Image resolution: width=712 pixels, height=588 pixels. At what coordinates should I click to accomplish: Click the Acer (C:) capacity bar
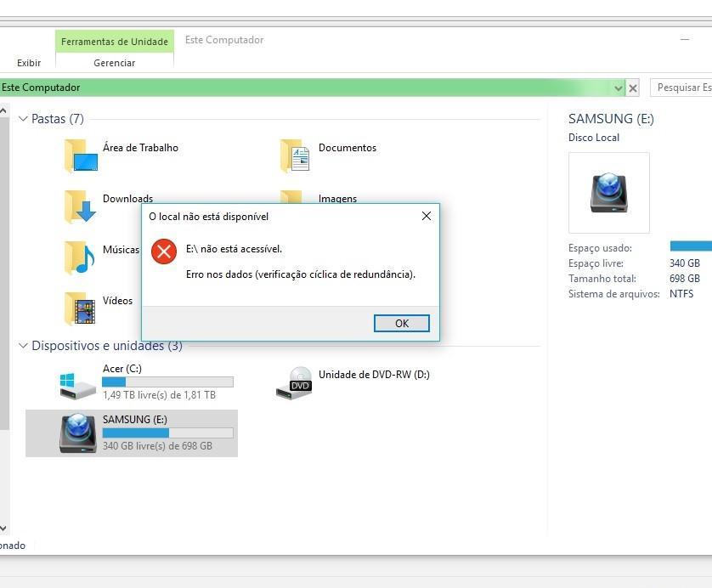pyautogui.click(x=167, y=382)
